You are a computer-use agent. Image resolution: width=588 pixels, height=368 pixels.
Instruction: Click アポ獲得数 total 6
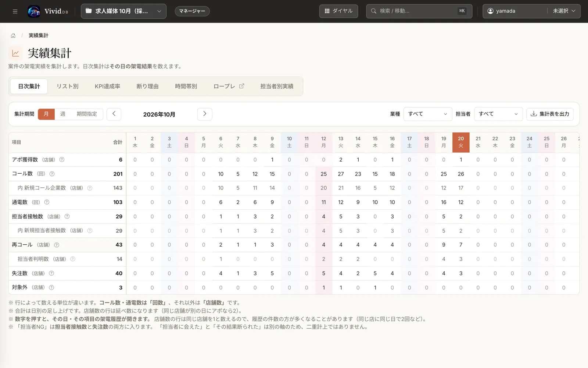coord(121,160)
